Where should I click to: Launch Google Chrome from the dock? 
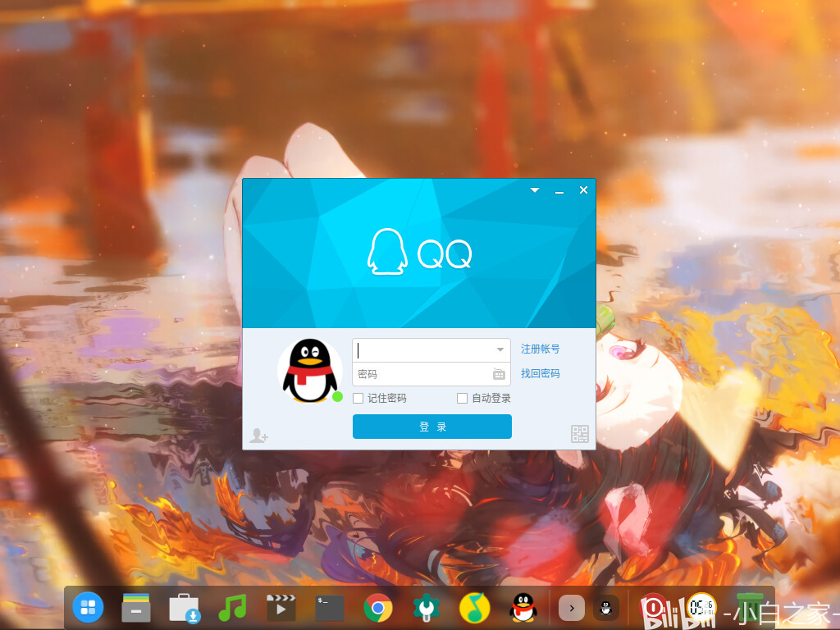(x=377, y=608)
